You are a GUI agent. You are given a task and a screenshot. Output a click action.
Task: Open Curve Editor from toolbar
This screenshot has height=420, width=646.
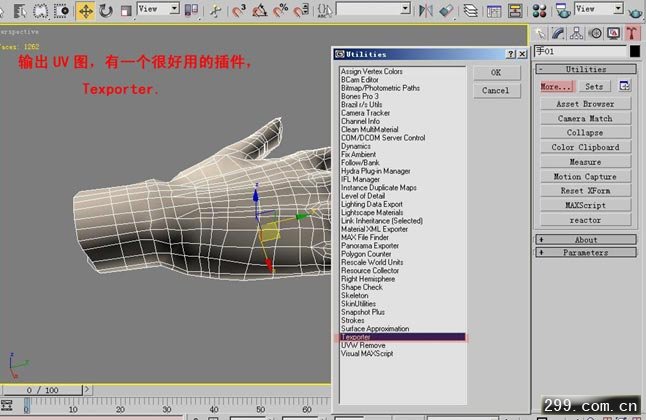(494, 10)
